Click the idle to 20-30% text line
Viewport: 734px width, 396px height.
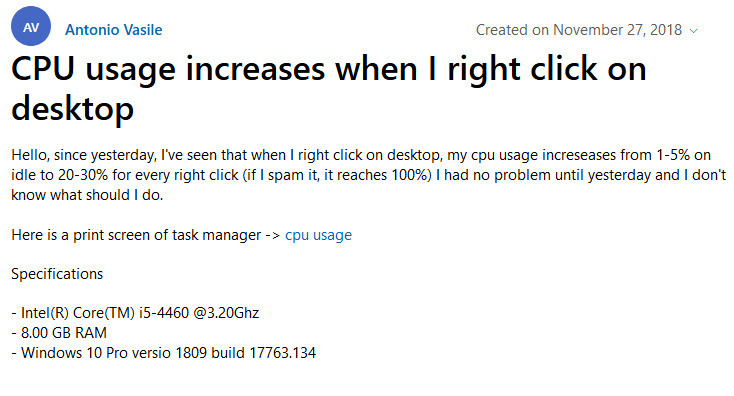(368, 175)
